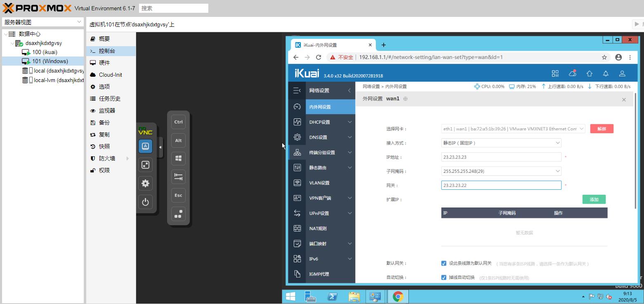Image resolution: width=644 pixels, height=304 pixels.
Task: Open access method dropdown Static IP
Action: click(501, 143)
